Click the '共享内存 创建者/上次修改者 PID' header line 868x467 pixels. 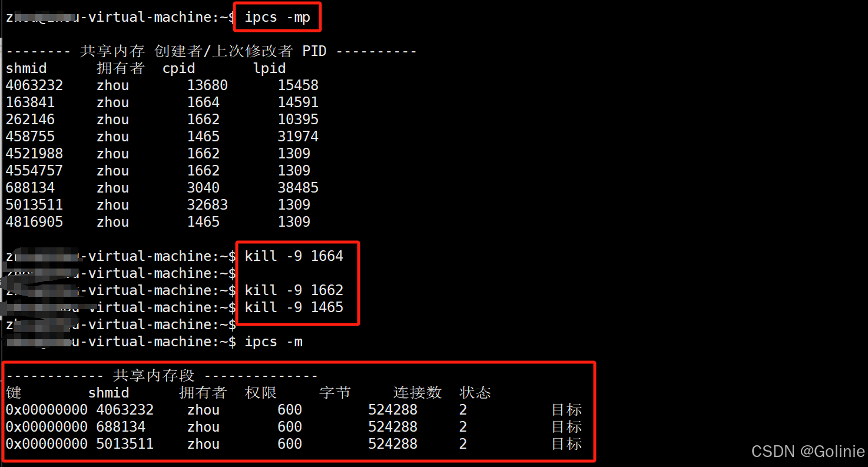tap(211, 51)
